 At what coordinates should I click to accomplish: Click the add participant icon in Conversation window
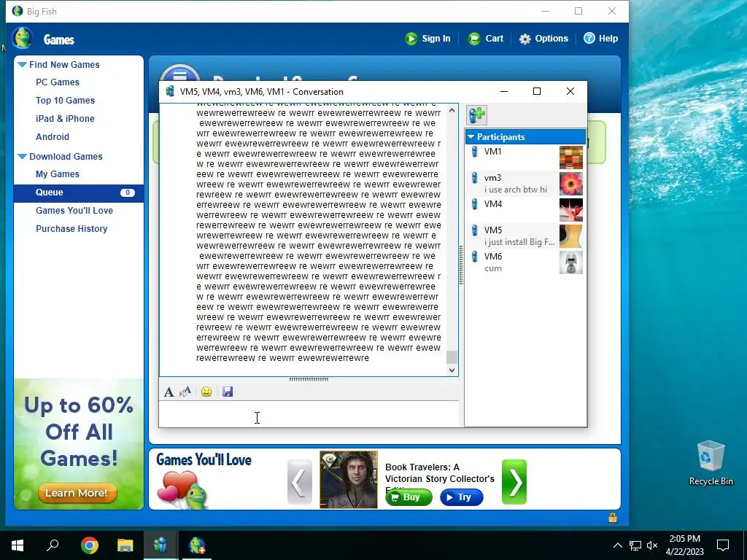coord(477,114)
